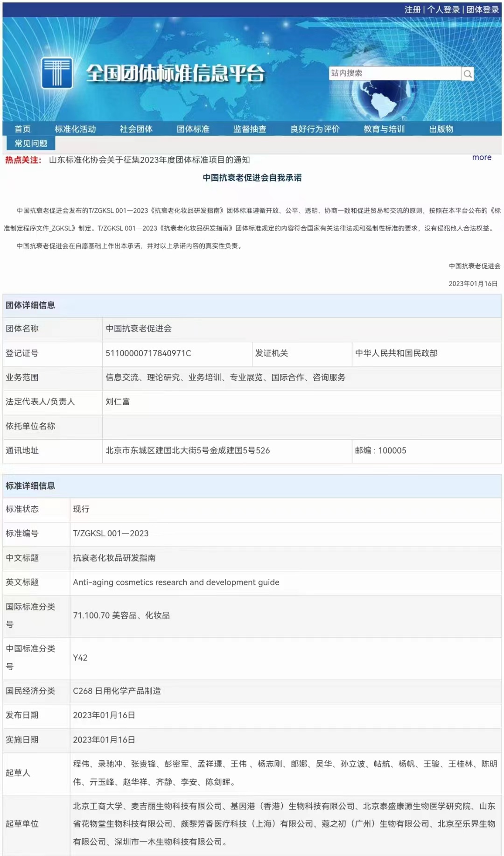Open the 教育与培训 menu
This screenshot has width=504, height=856.
(x=384, y=129)
